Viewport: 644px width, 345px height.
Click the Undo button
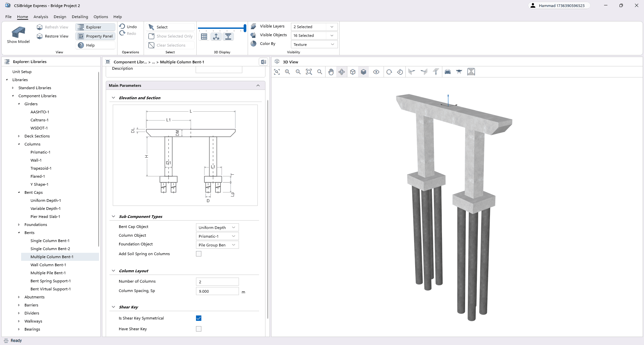(x=128, y=26)
